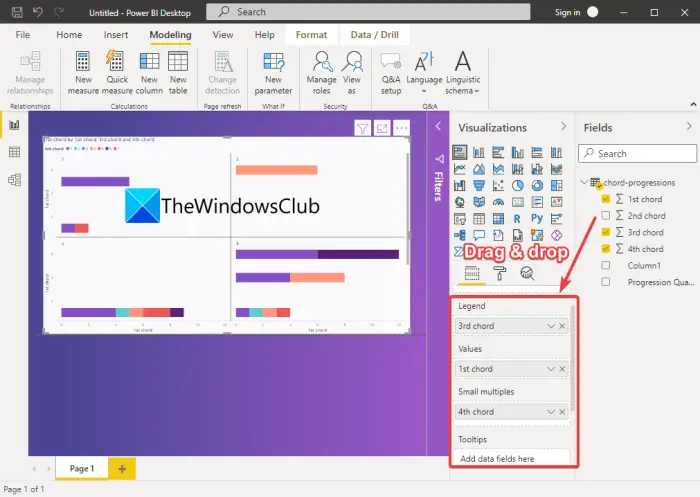Switch to Model view in left sidebar
Viewport: 700px width, 497px height.
tap(14, 180)
